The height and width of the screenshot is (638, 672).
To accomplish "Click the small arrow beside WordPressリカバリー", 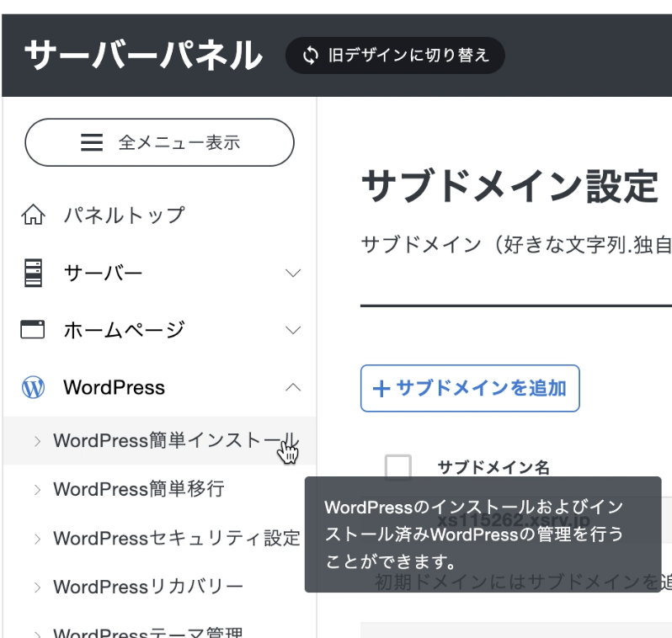I will click(x=37, y=587).
